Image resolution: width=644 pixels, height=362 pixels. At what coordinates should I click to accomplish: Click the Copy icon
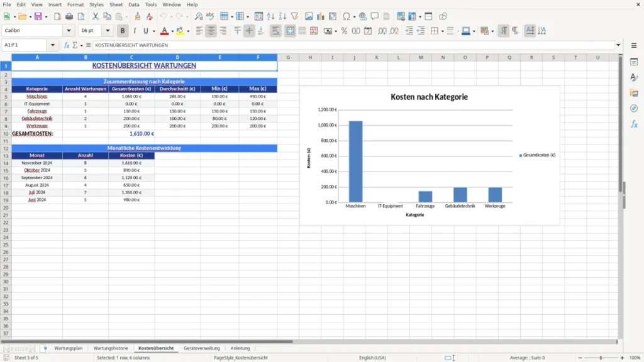[x=107, y=16]
